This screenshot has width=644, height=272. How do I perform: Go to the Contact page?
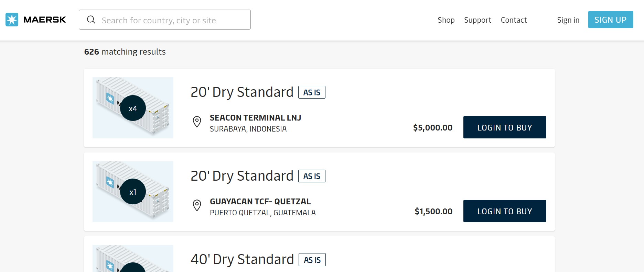click(514, 20)
